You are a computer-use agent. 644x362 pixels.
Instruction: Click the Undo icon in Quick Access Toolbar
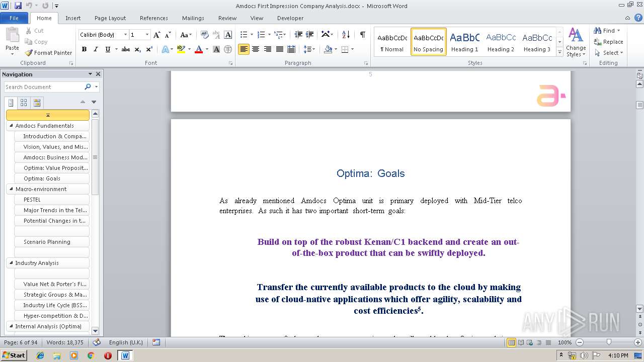[x=29, y=6]
